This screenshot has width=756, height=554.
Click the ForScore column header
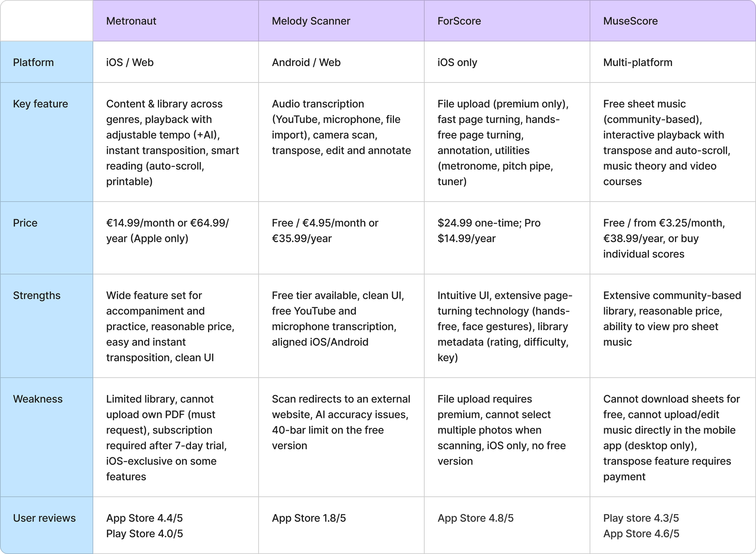click(x=507, y=21)
